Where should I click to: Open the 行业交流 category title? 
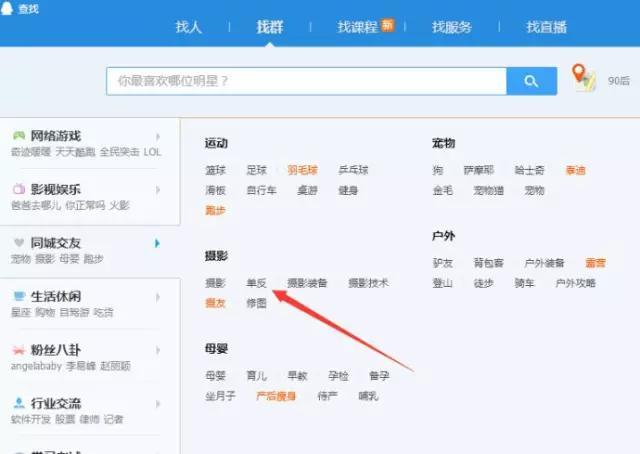pyautogui.click(x=56, y=403)
